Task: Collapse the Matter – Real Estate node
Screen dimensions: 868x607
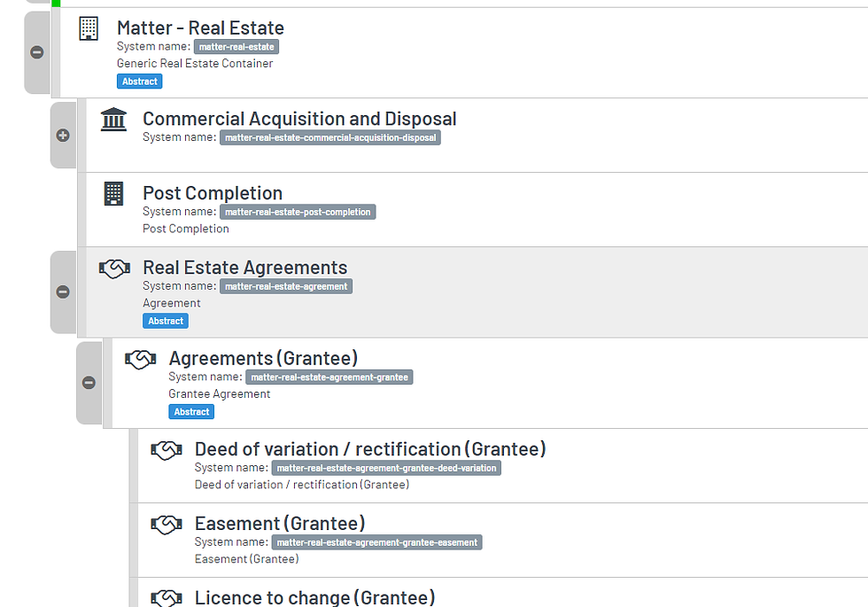Action: click(36, 52)
